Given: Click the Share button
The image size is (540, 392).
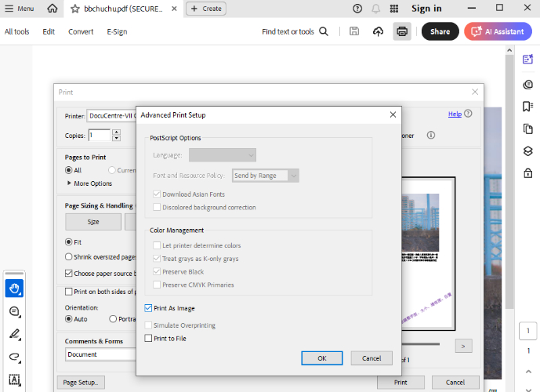Looking at the screenshot, I should (440, 31).
